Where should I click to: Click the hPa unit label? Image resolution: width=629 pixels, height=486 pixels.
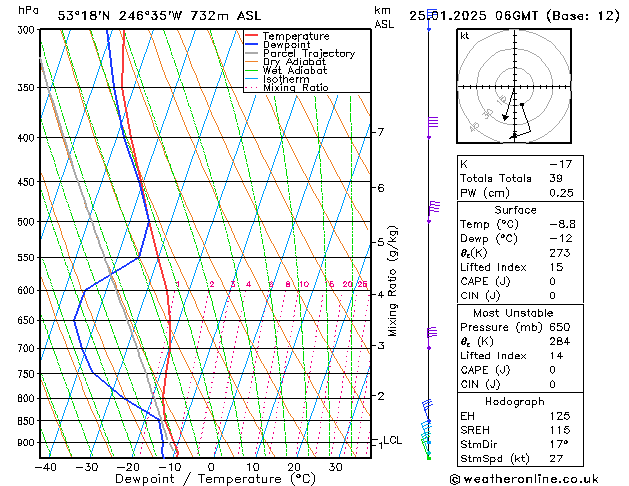tap(28, 10)
